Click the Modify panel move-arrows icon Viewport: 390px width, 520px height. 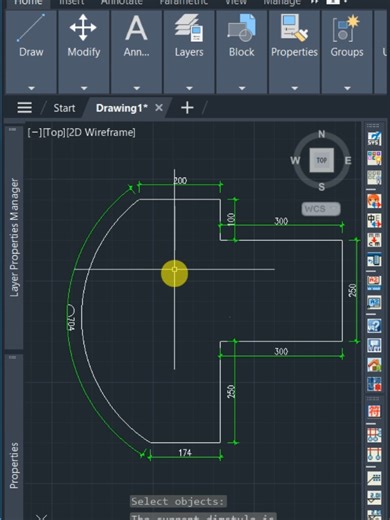point(83,27)
